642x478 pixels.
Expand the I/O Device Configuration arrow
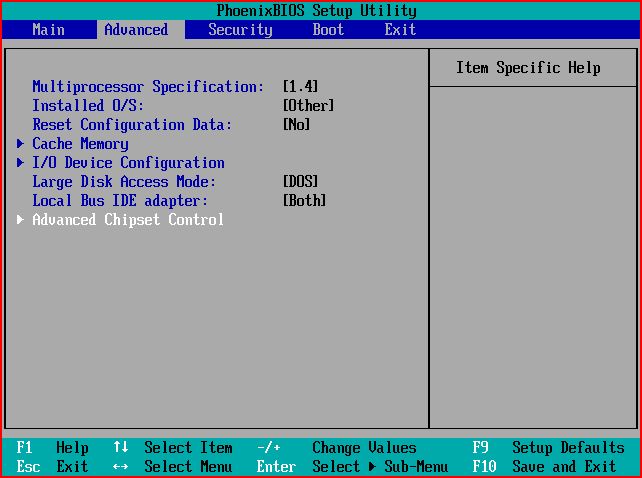[20, 163]
